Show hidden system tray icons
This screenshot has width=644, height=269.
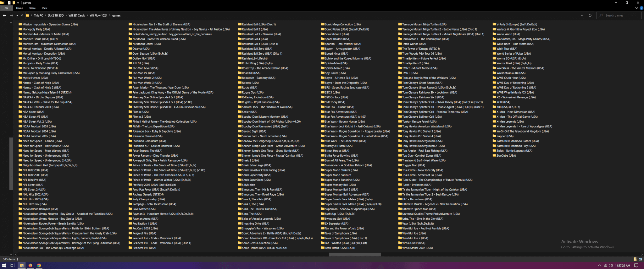click(599, 265)
